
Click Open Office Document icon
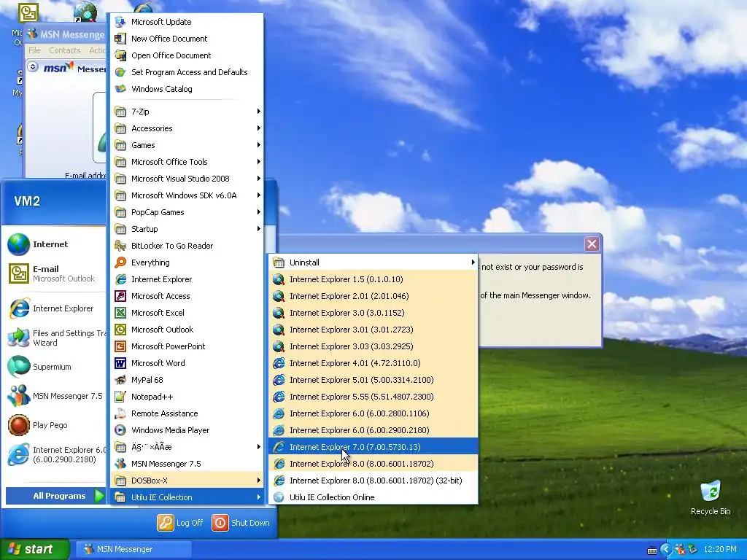point(120,55)
